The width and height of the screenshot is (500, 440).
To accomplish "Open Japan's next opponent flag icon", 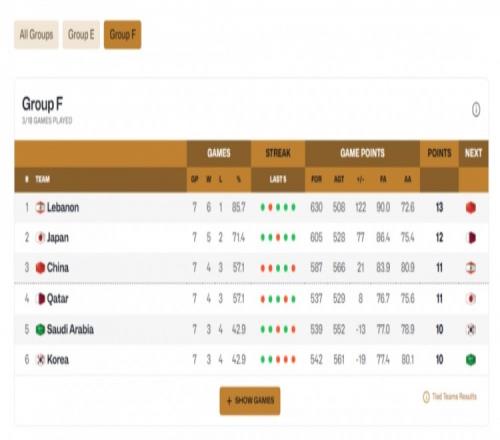I will tap(471, 238).
